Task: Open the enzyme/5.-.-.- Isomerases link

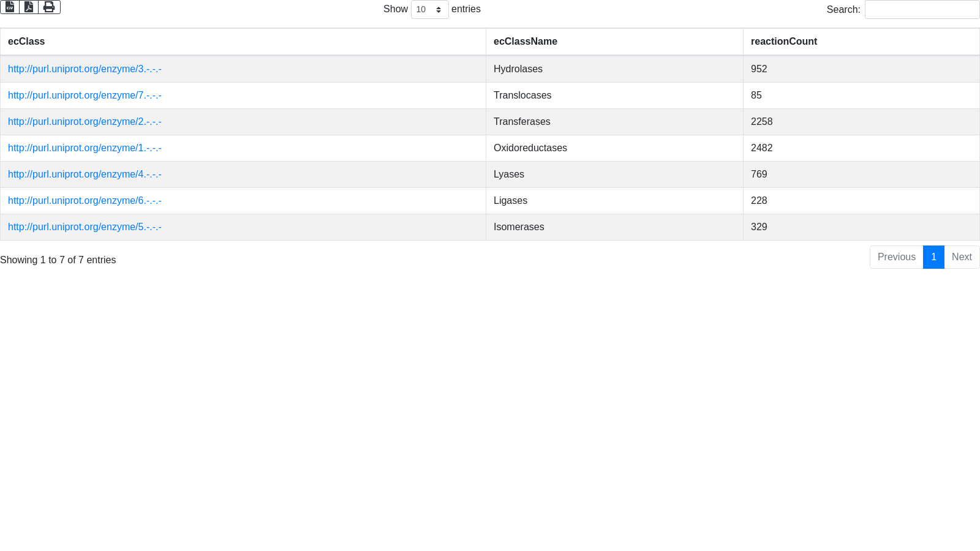Action: (85, 227)
